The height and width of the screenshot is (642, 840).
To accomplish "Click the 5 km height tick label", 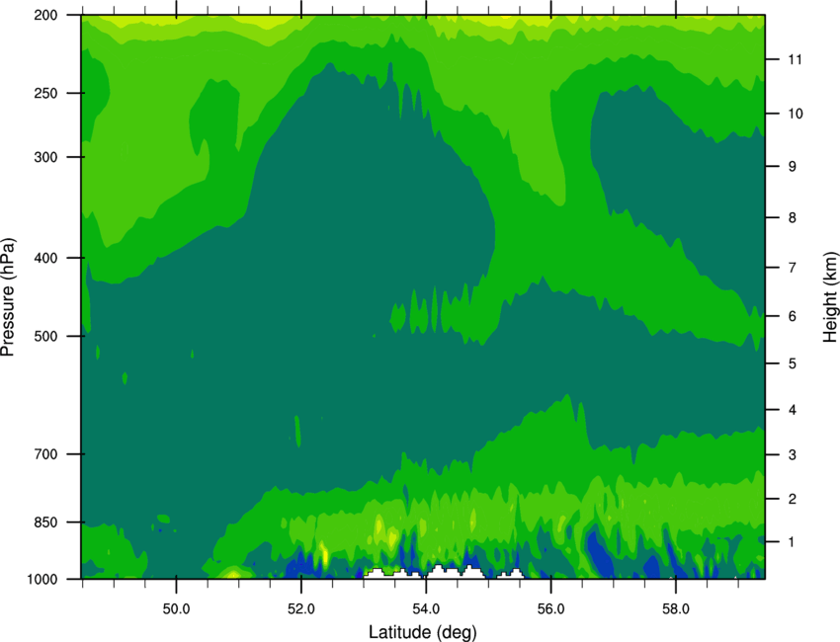I will tap(792, 363).
